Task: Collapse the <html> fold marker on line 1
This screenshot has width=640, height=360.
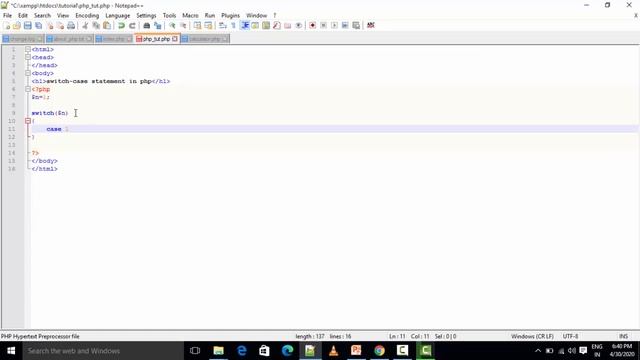Action: click(x=28, y=49)
